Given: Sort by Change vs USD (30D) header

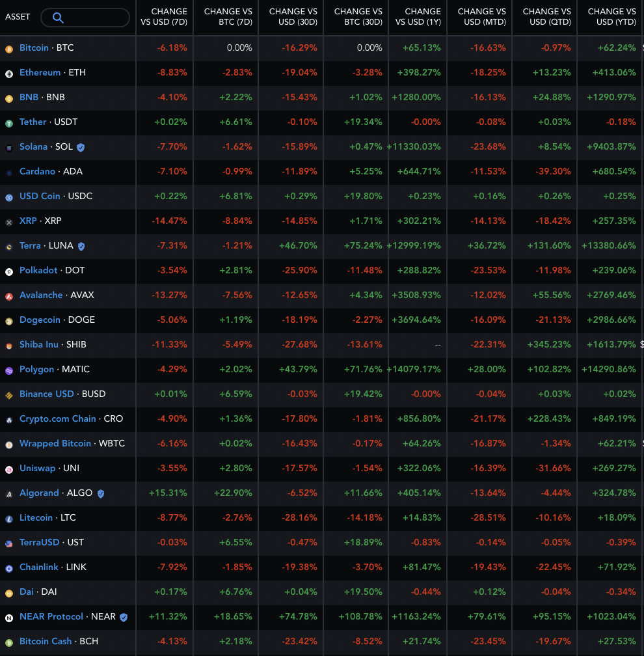Looking at the screenshot, I should (293, 17).
